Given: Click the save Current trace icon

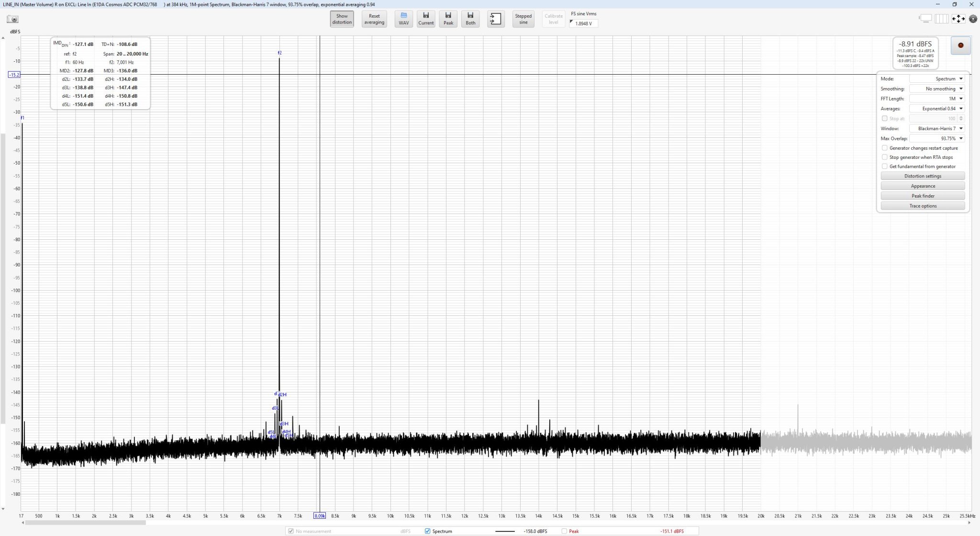Looking at the screenshot, I should click(426, 19).
